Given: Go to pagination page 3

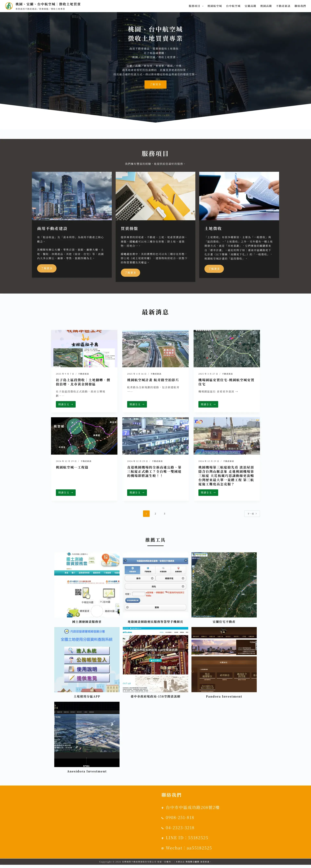Looking at the screenshot, I should point(165,513).
